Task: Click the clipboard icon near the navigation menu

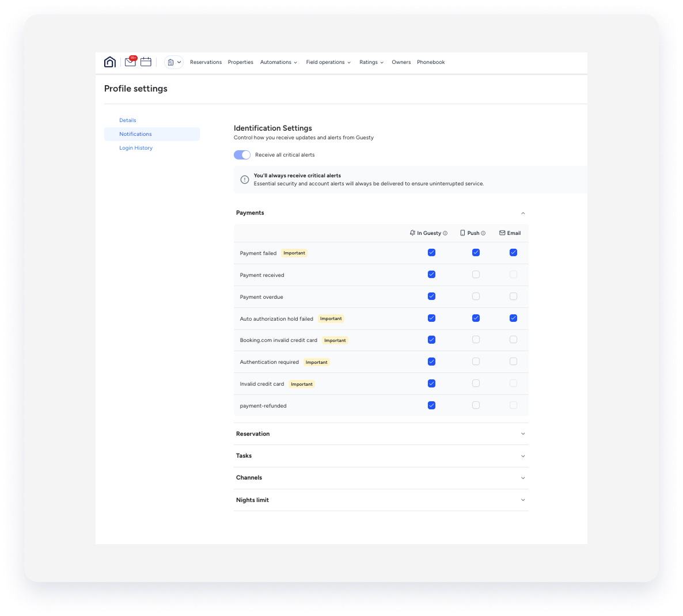Action: 171,62
